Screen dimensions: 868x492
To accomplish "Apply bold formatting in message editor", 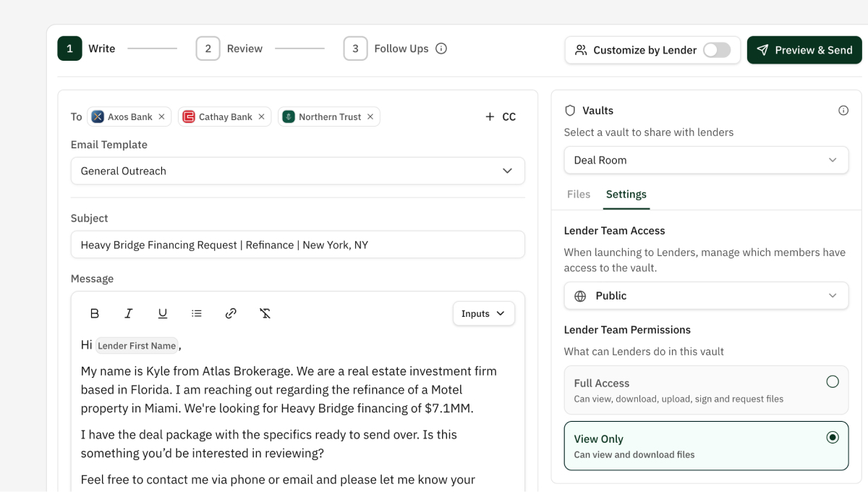I will click(x=95, y=313).
